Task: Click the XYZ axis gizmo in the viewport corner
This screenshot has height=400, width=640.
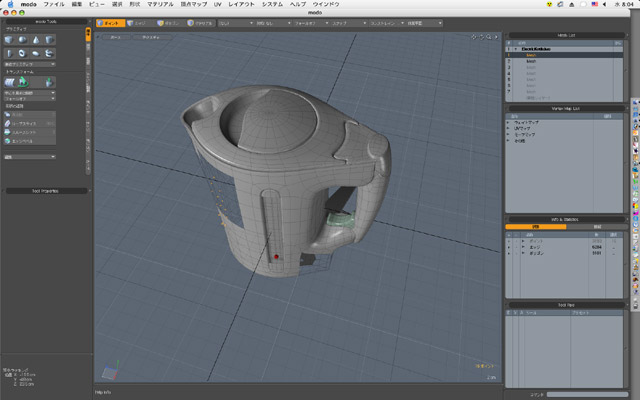Action: pos(111,370)
